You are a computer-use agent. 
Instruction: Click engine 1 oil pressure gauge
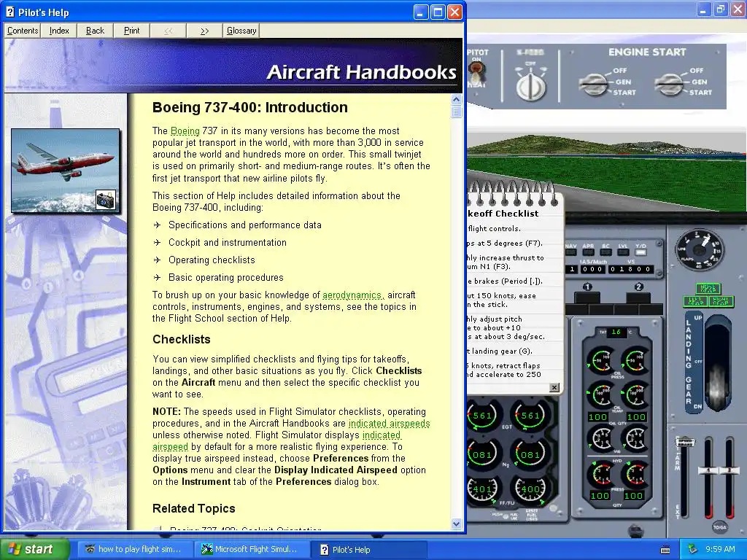[x=600, y=360]
